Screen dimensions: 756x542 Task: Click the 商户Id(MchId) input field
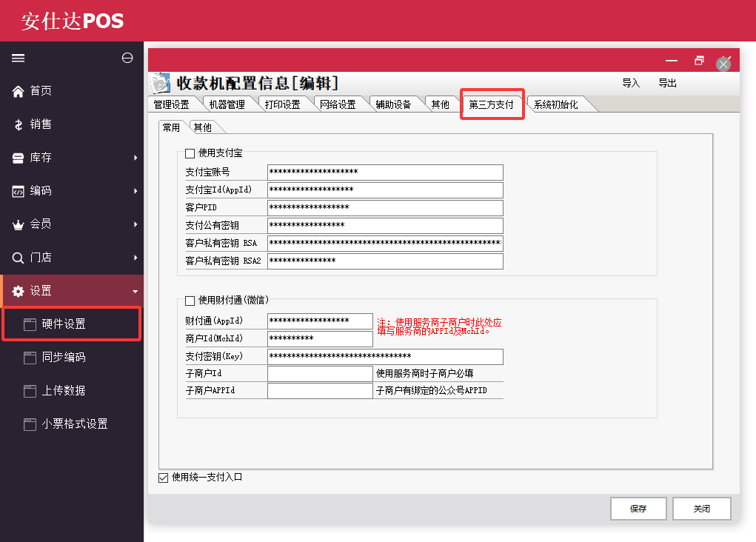click(x=320, y=339)
